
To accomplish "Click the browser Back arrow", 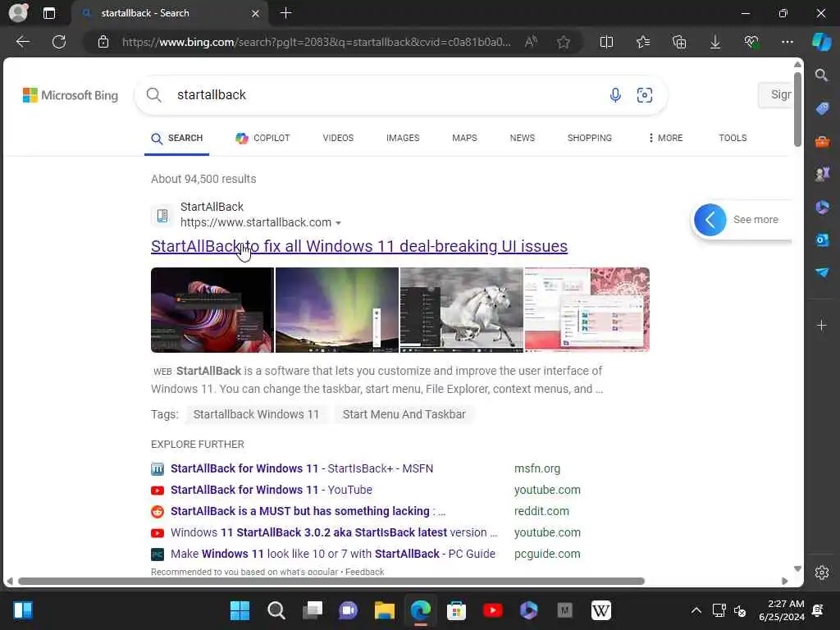I will click(x=22, y=42).
